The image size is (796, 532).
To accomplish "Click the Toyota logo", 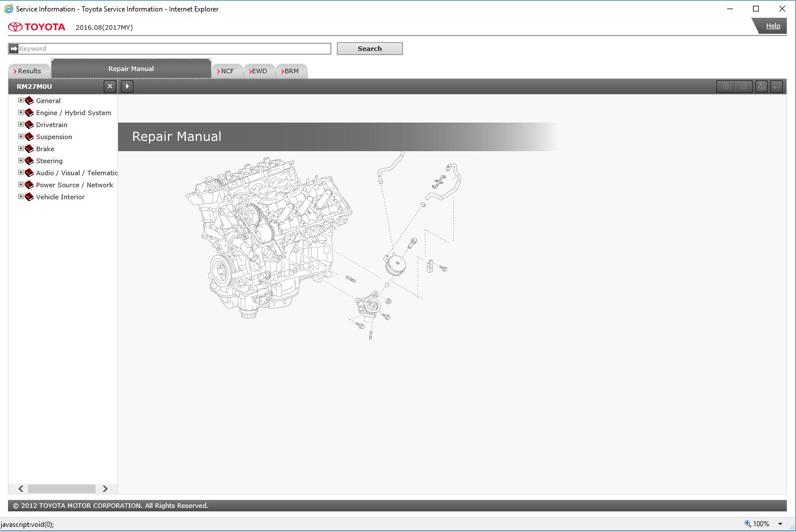I will point(37,27).
